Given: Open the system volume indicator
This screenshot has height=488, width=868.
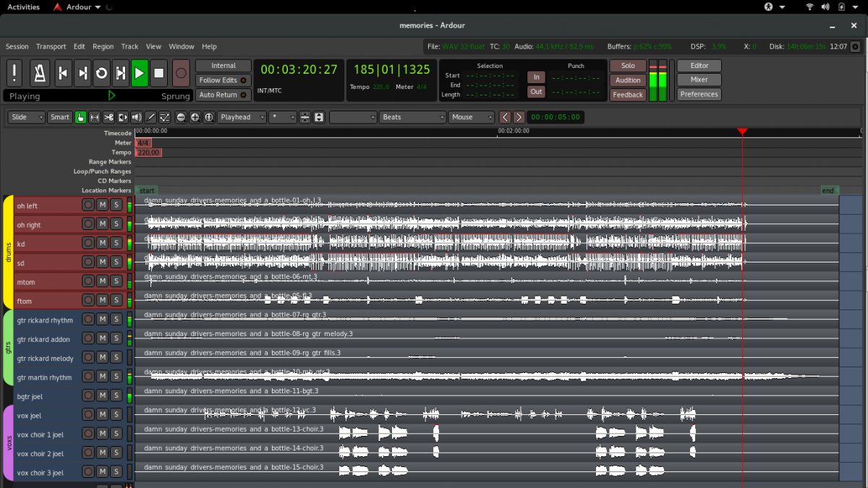Looking at the screenshot, I should point(825,7).
